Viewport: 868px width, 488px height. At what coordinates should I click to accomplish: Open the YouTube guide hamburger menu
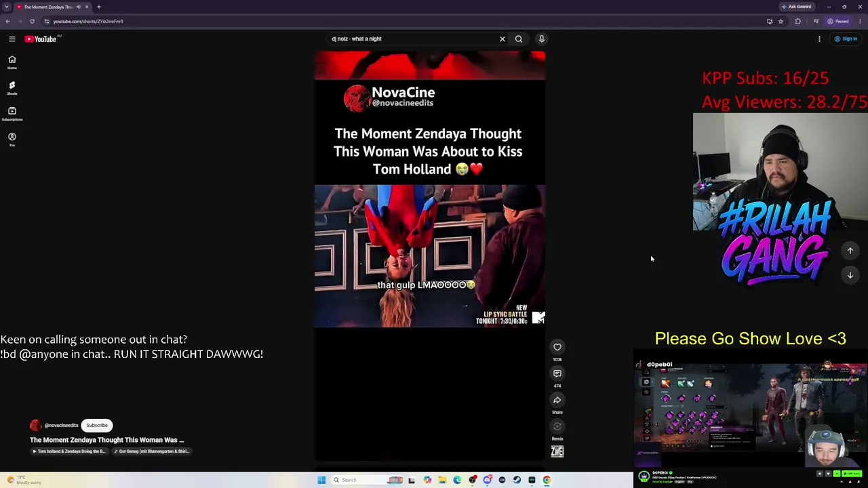12,39
